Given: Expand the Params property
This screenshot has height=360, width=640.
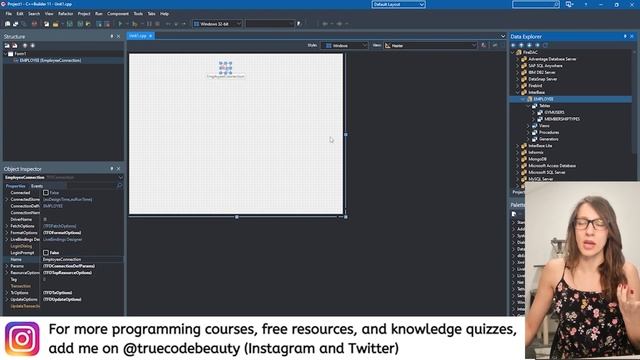Looking at the screenshot, I should coord(7,266).
